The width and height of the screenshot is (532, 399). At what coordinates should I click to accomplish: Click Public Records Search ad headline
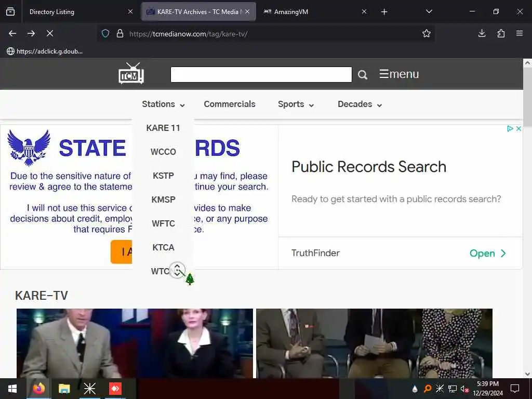pyautogui.click(x=369, y=167)
